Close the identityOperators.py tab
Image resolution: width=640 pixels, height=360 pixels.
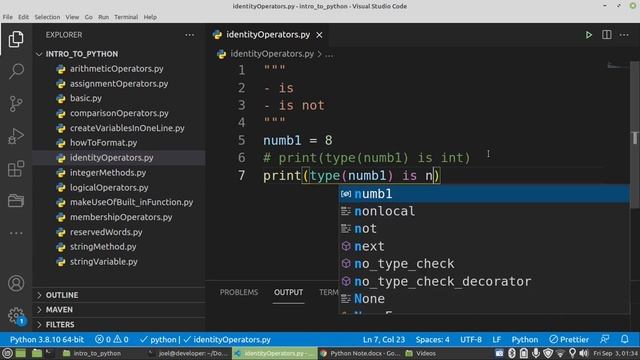(x=319, y=35)
